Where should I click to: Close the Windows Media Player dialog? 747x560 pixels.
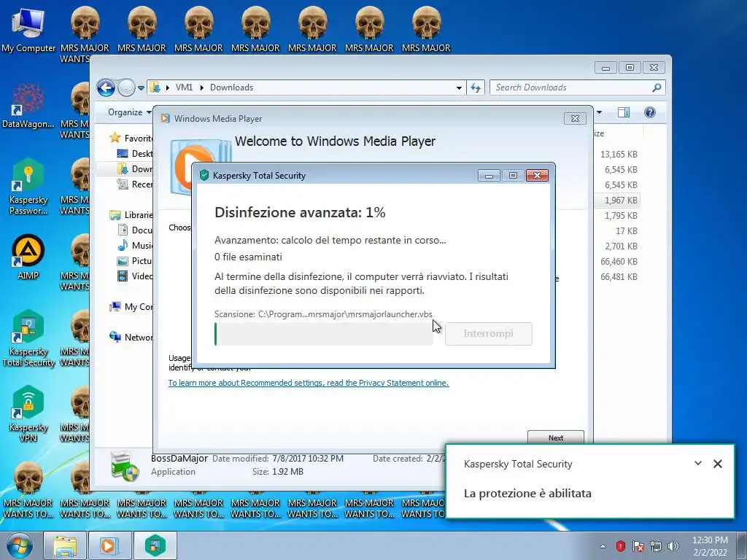click(575, 119)
